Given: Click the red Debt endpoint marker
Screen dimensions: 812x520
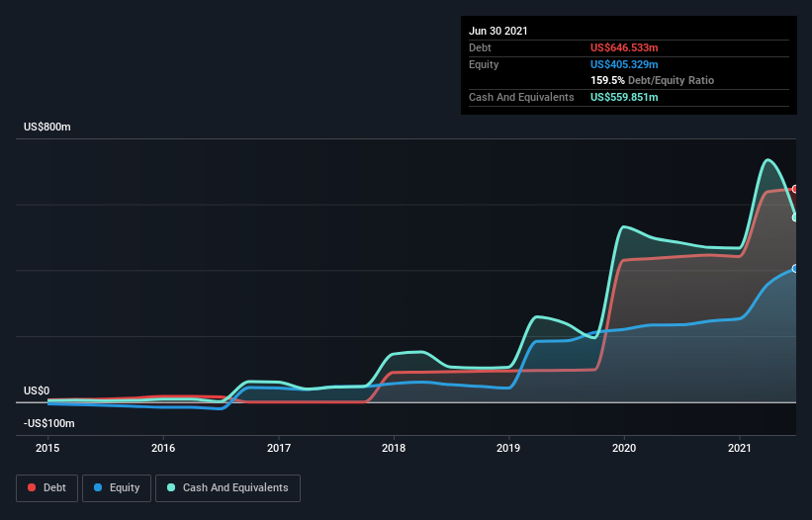Looking at the screenshot, I should (x=795, y=189).
